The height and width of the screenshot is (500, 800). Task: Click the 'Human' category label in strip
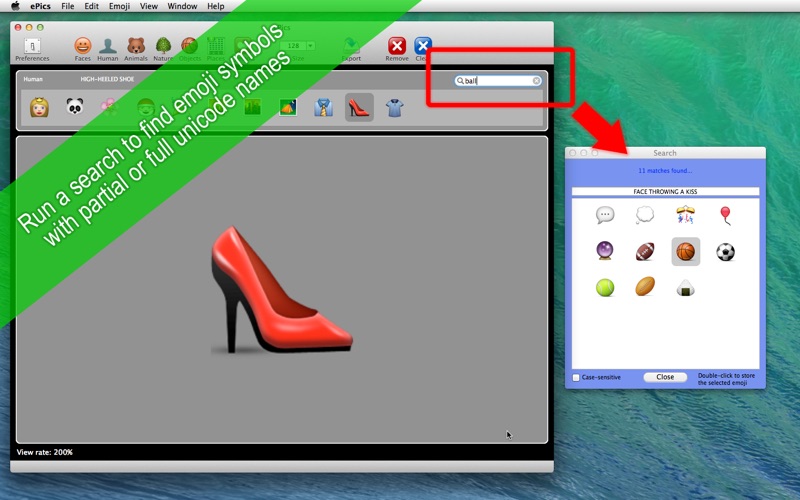tap(33, 79)
